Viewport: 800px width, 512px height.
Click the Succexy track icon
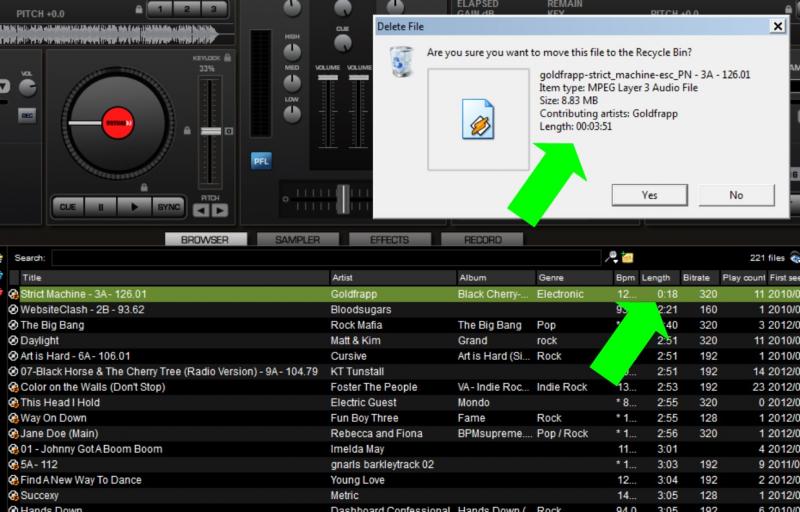(14, 496)
